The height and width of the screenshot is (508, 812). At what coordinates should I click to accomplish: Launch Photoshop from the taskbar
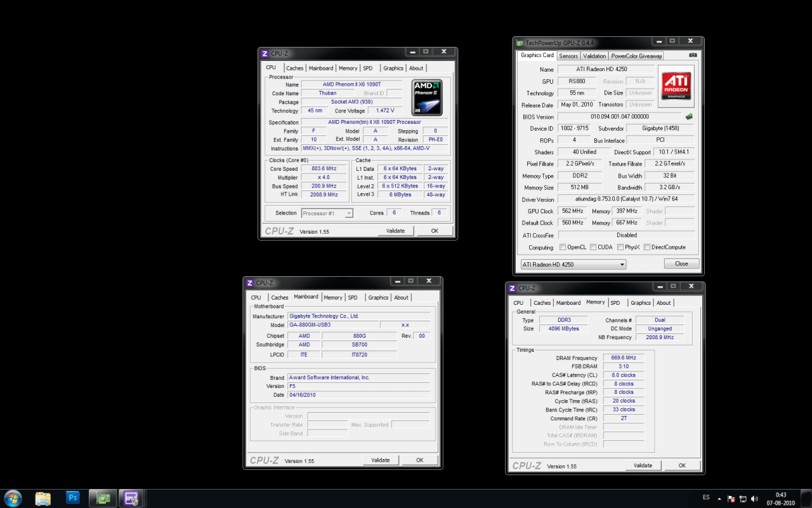tap(73, 498)
